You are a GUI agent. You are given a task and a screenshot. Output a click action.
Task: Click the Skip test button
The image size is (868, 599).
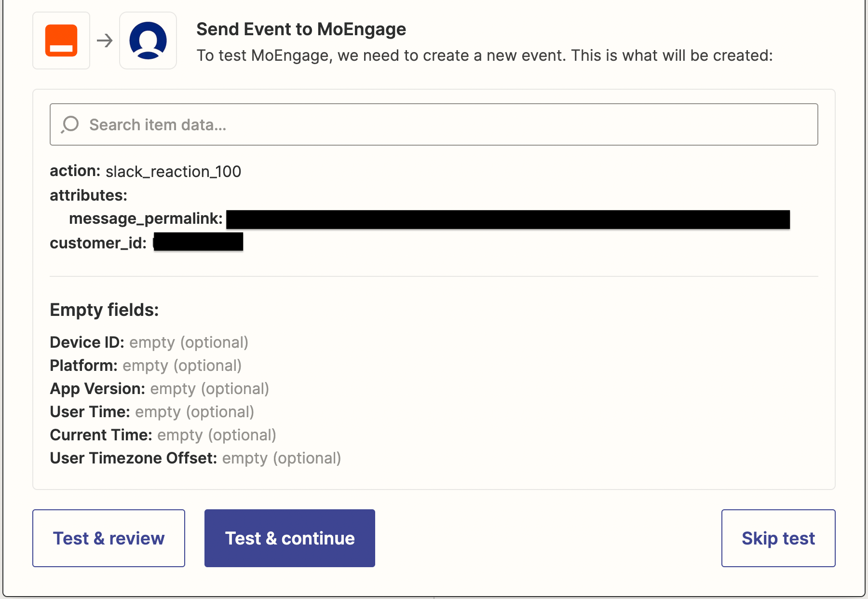778,538
